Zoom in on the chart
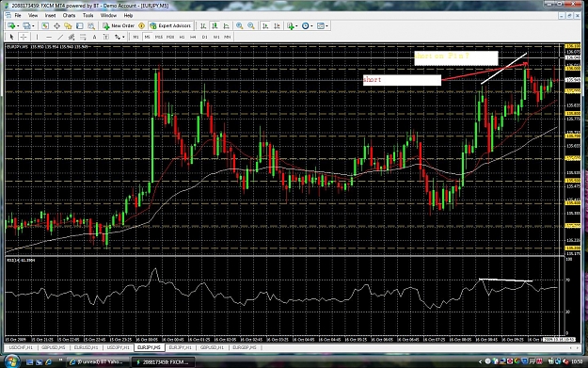 point(239,26)
